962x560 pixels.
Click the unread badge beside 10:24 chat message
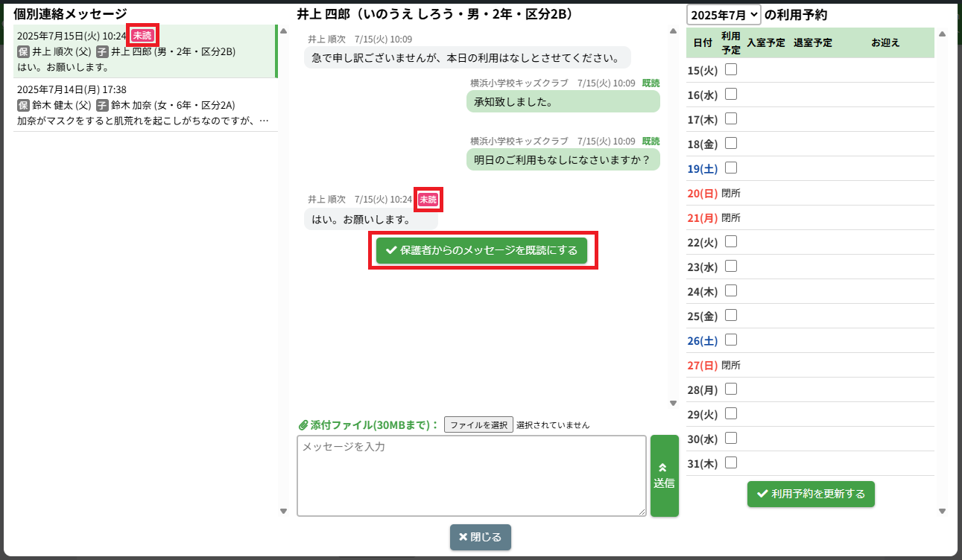pyautogui.click(x=428, y=200)
